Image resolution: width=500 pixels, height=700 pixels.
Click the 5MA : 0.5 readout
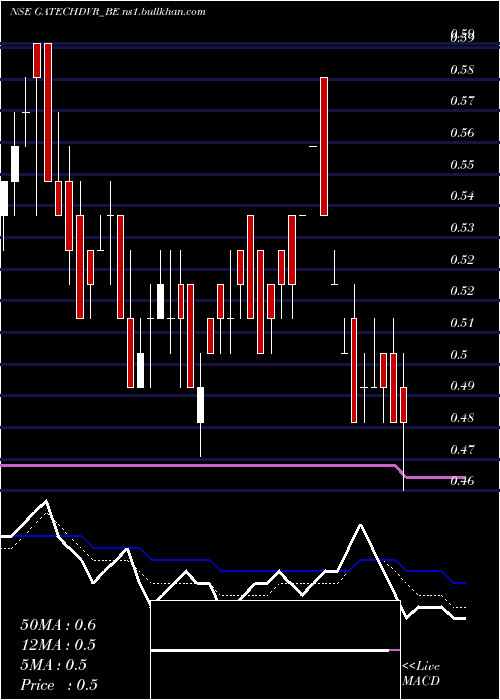tap(54, 665)
